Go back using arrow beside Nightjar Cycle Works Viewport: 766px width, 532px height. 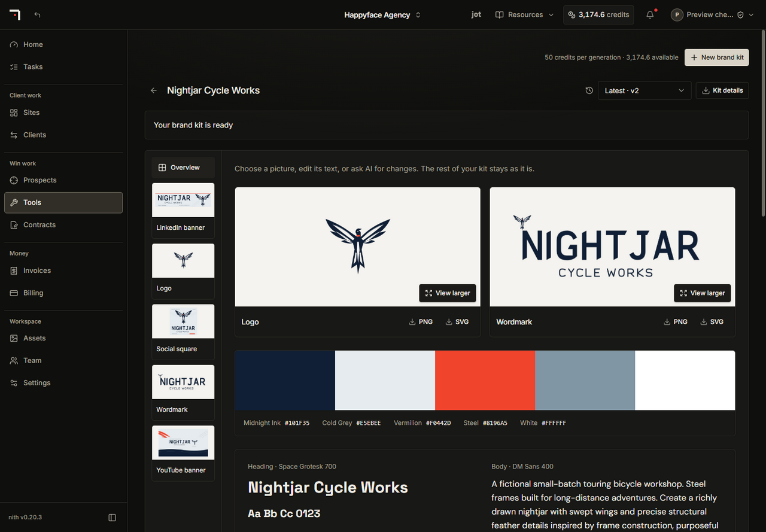coord(154,90)
